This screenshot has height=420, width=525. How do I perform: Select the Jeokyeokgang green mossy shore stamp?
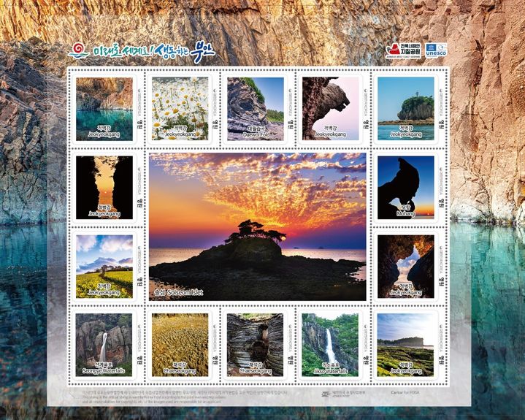click(405, 345)
